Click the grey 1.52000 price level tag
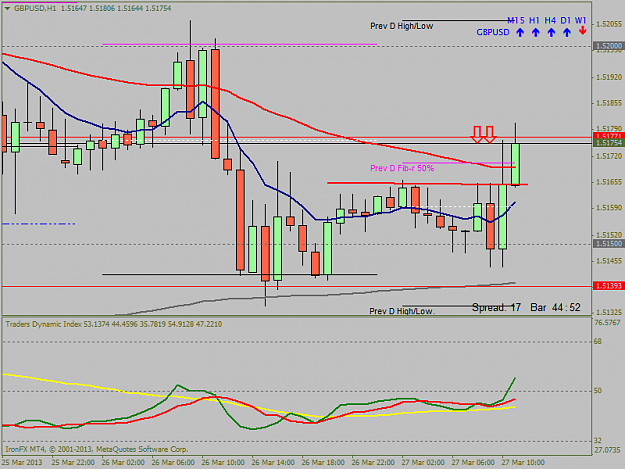625x469 pixels. (608, 46)
